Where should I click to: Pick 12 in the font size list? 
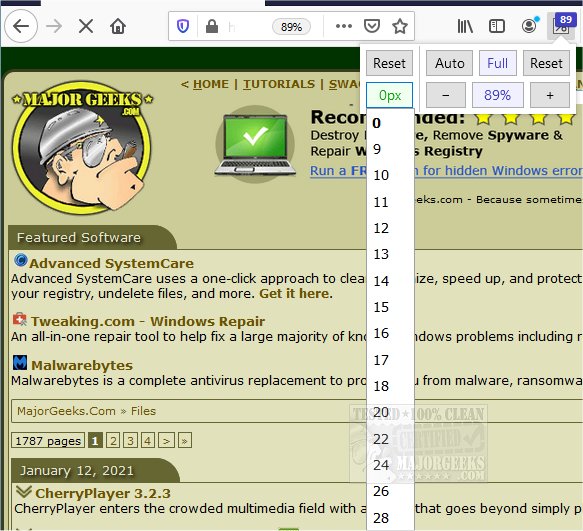390,228
